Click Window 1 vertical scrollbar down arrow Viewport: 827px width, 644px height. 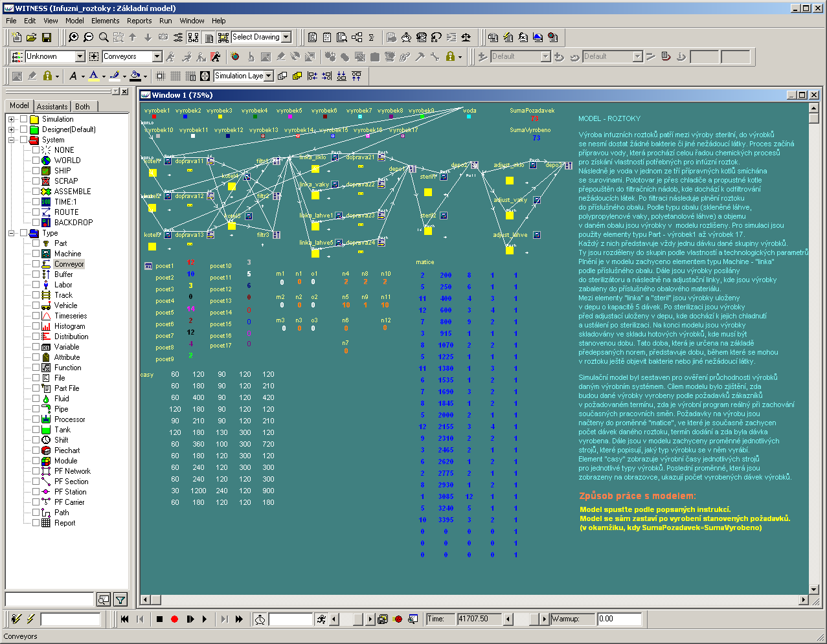click(x=814, y=590)
